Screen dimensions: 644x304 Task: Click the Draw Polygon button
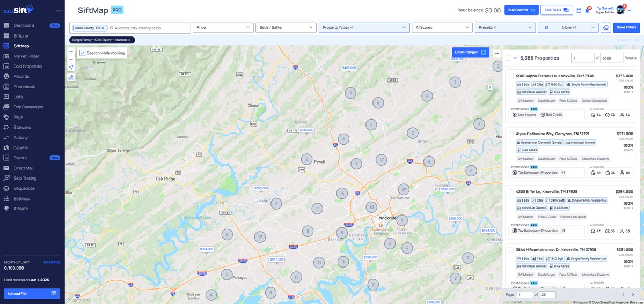(471, 53)
